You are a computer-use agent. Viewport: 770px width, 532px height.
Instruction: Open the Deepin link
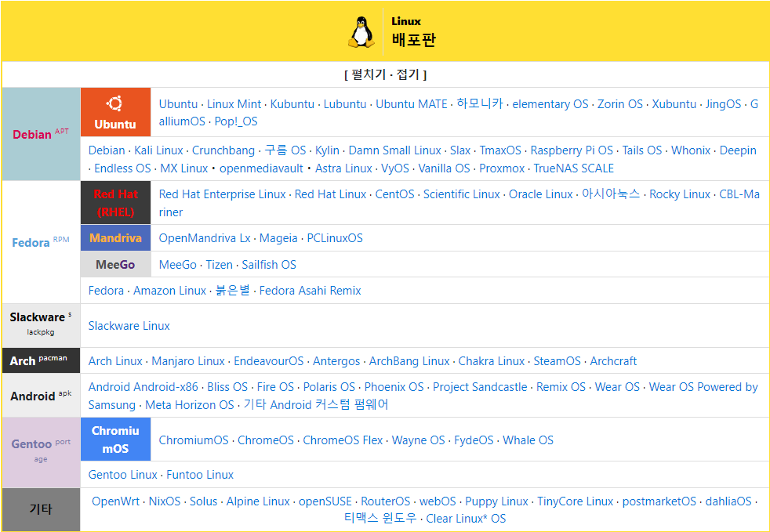point(738,150)
